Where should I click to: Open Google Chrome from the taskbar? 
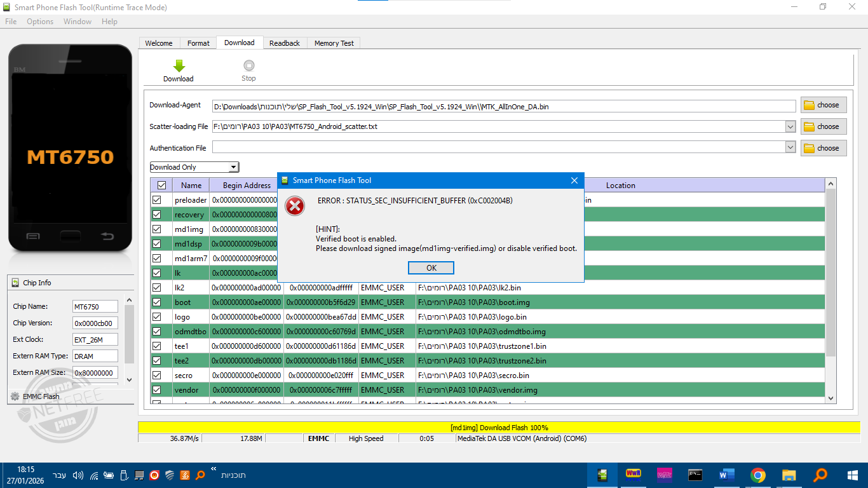pyautogui.click(x=757, y=475)
